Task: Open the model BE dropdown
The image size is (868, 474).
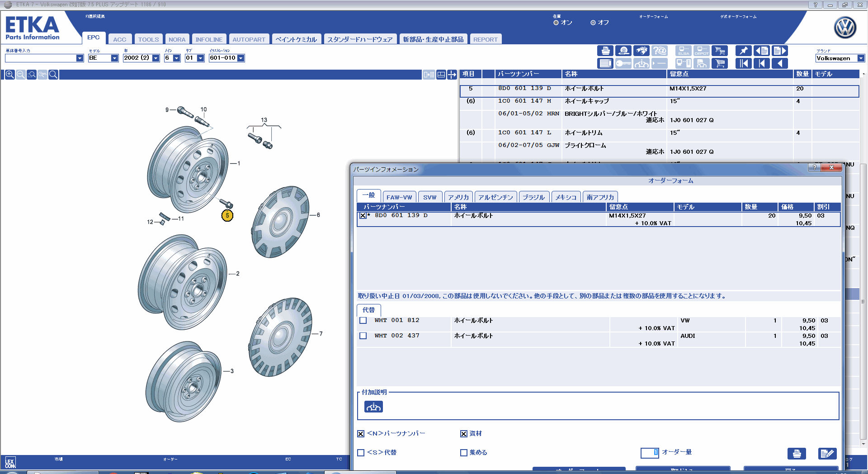Action: [x=114, y=58]
